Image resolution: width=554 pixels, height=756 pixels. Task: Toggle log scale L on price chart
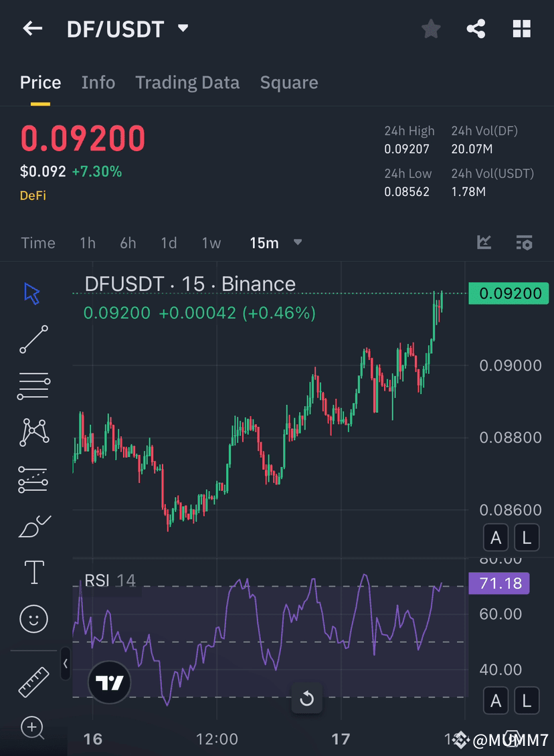[x=527, y=537]
